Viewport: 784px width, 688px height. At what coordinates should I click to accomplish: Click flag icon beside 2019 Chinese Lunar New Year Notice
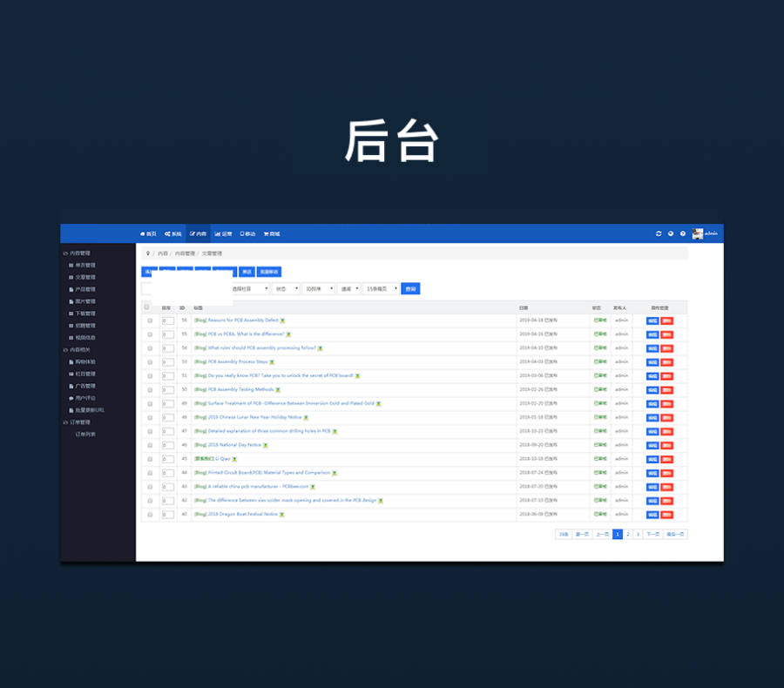point(306,417)
